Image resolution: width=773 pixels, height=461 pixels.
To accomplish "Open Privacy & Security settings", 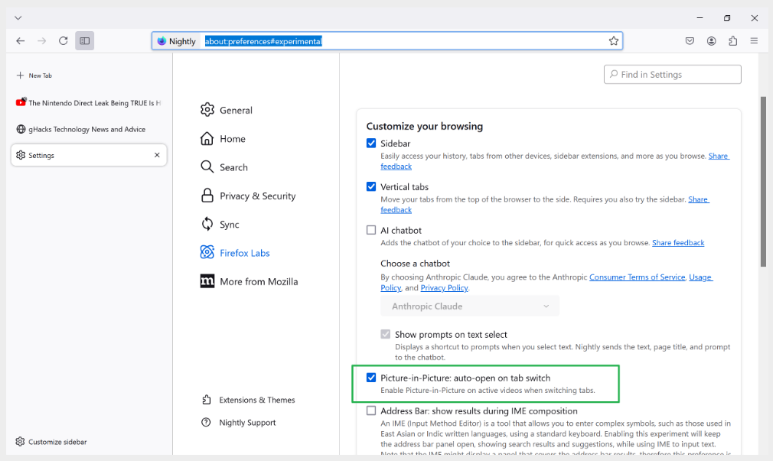I will pyautogui.click(x=248, y=196).
